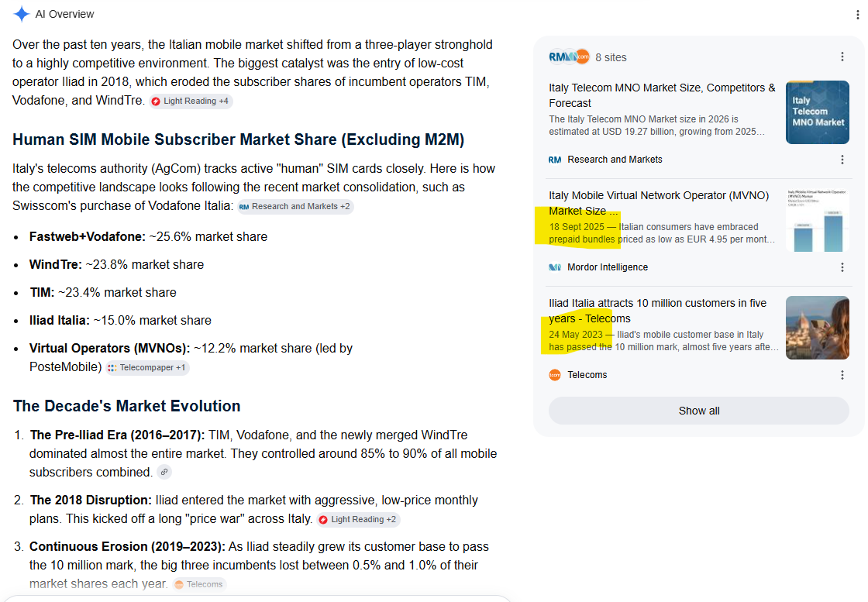
Task: Open 'Italy Mobile Virtual Network Operator (MVNO)' link
Action: (659, 203)
